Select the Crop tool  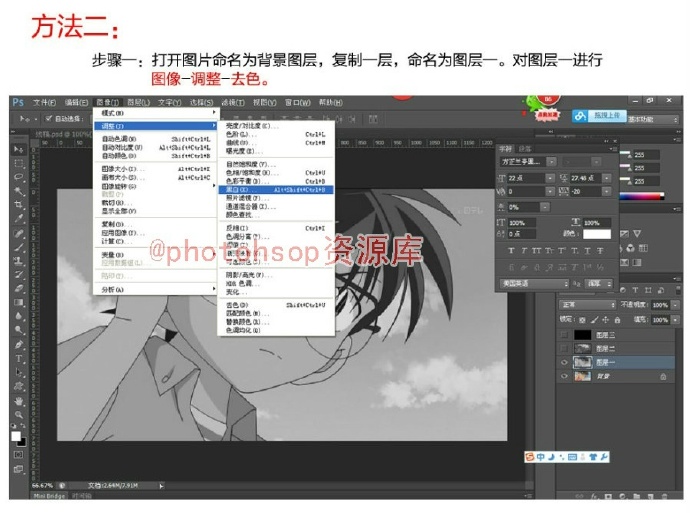click(x=18, y=205)
